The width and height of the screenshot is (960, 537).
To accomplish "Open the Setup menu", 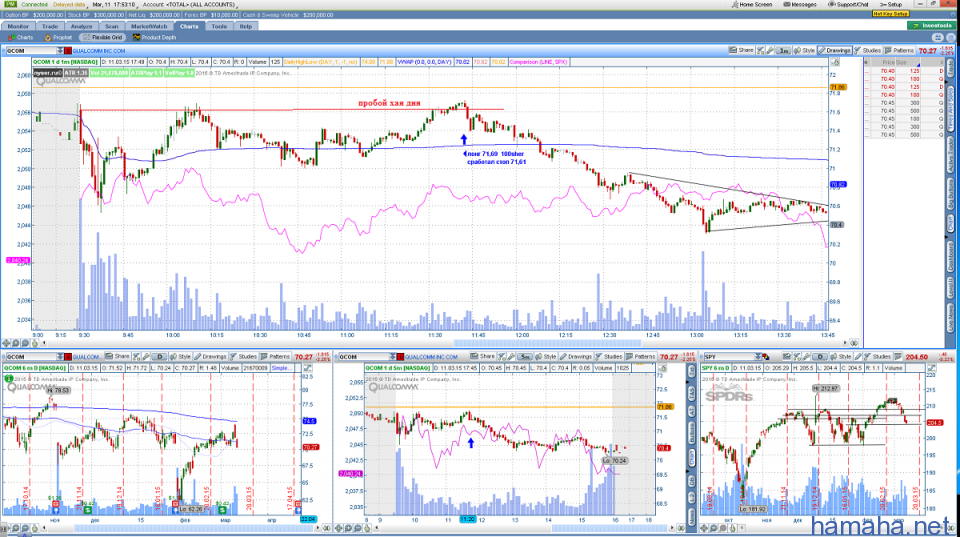I will pyautogui.click(x=891, y=4).
